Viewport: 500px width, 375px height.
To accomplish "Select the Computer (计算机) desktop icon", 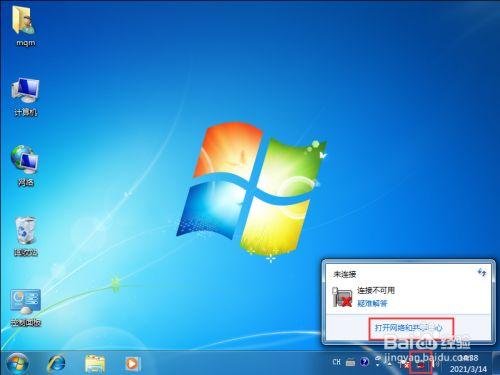I will 25,91.
